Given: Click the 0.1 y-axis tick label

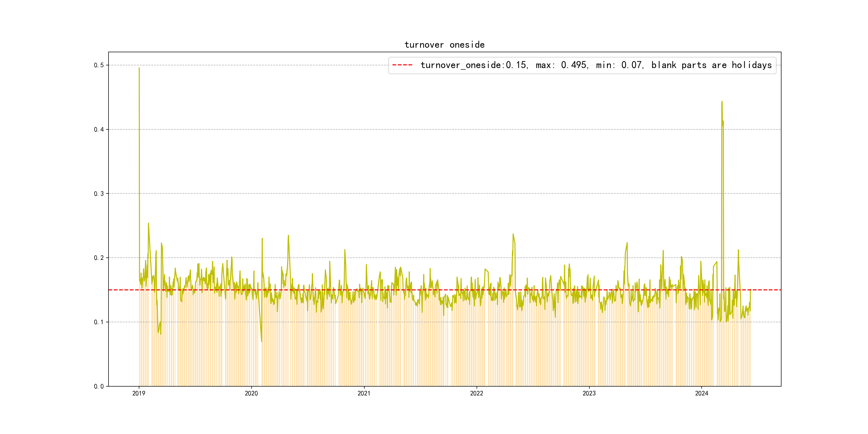Looking at the screenshot, I should click(x=99, y=322).
